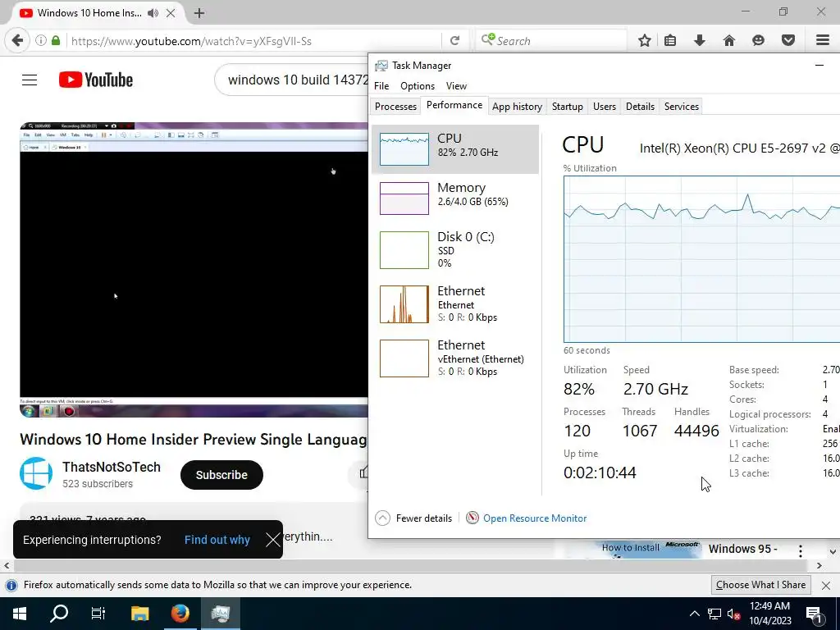This screenshot has height=630, width=840.
Task: Close the Windows 10 Home Ins... tab
Action: (x=171, y=13)
